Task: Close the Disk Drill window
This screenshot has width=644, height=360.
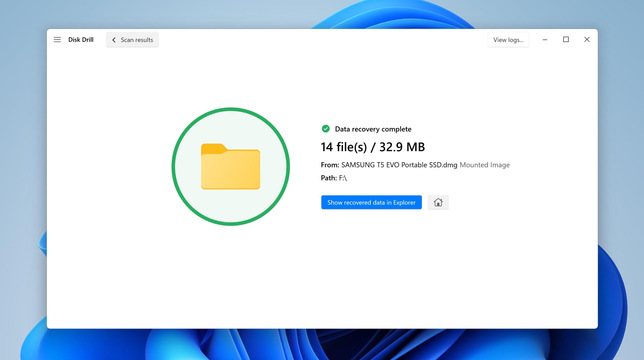Action: (587, 39)
